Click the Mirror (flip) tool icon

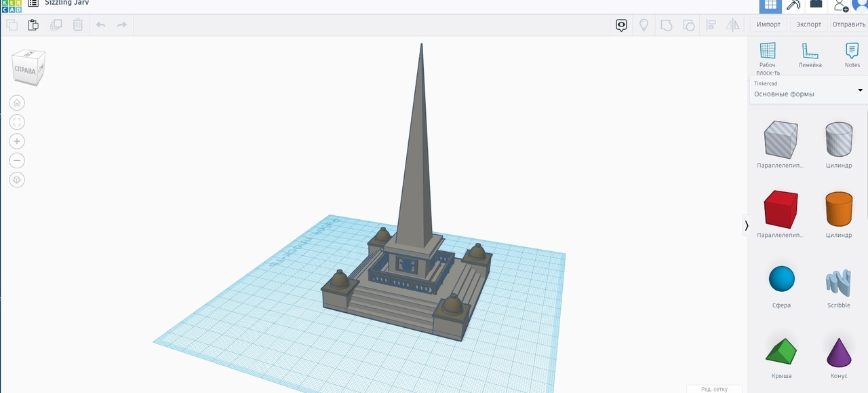click(x=733, y=25)
